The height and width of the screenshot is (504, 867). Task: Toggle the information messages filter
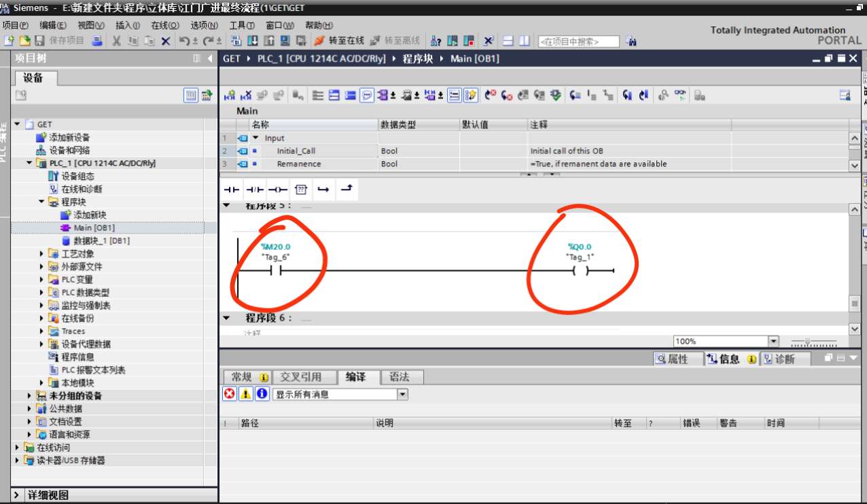pos(262,394)
